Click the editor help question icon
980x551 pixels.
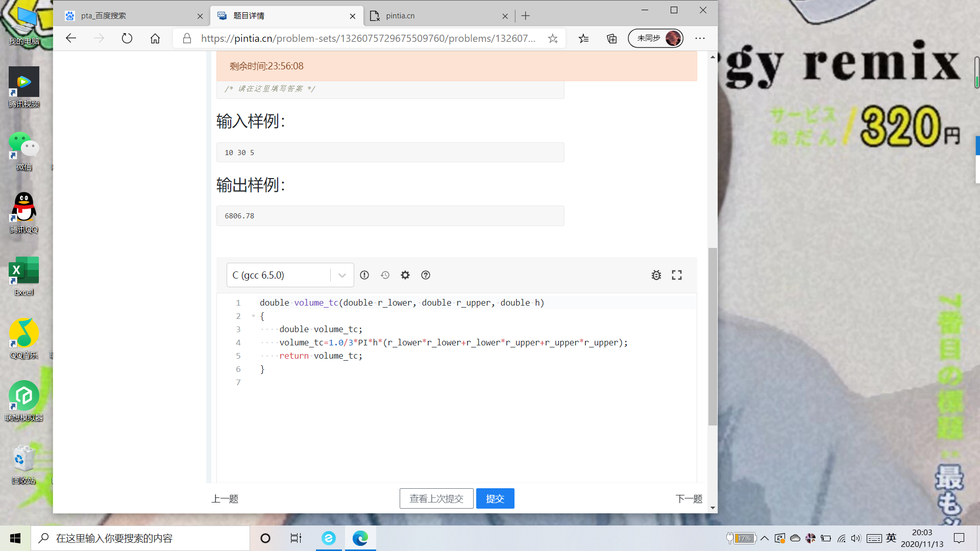[x=426, y=275]
